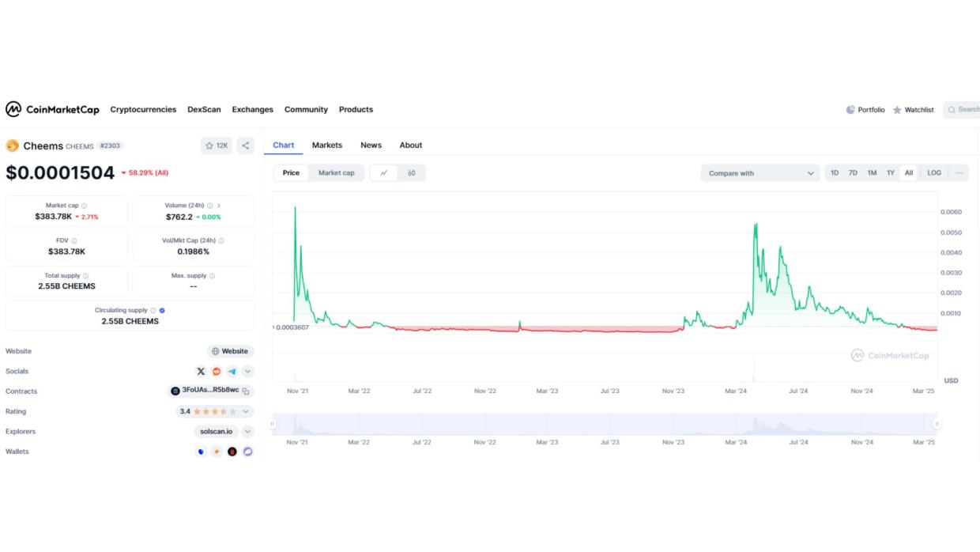Screen dimensions: 980x552
Task: Add Cheems to watchlist via 12K star
Action: tap(217, 146)
